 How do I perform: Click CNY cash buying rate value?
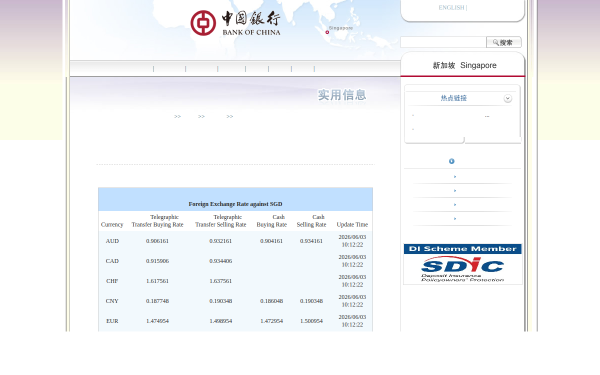pos(272,301)
